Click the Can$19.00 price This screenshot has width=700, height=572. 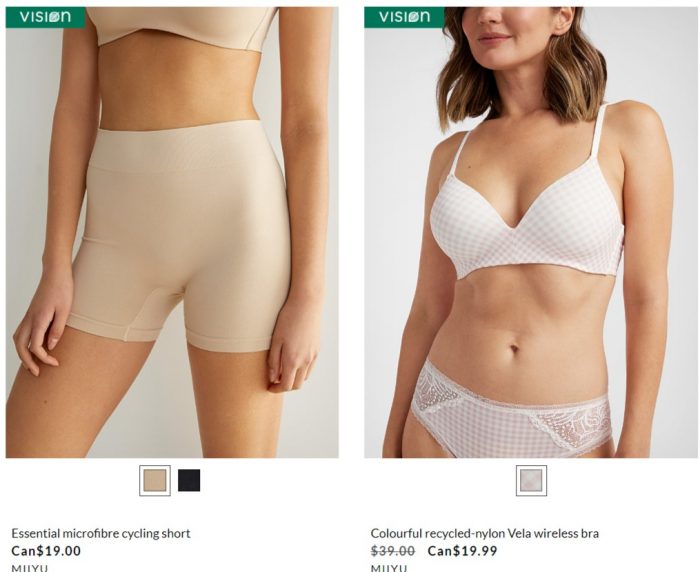[x=46, y=551]
